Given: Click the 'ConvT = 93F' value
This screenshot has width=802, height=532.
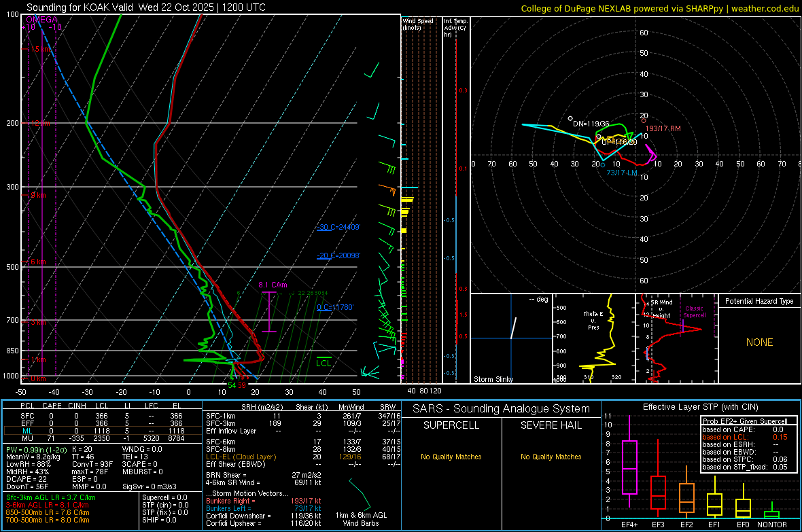Looking at the screenshot, I should [x=92, y=464].
